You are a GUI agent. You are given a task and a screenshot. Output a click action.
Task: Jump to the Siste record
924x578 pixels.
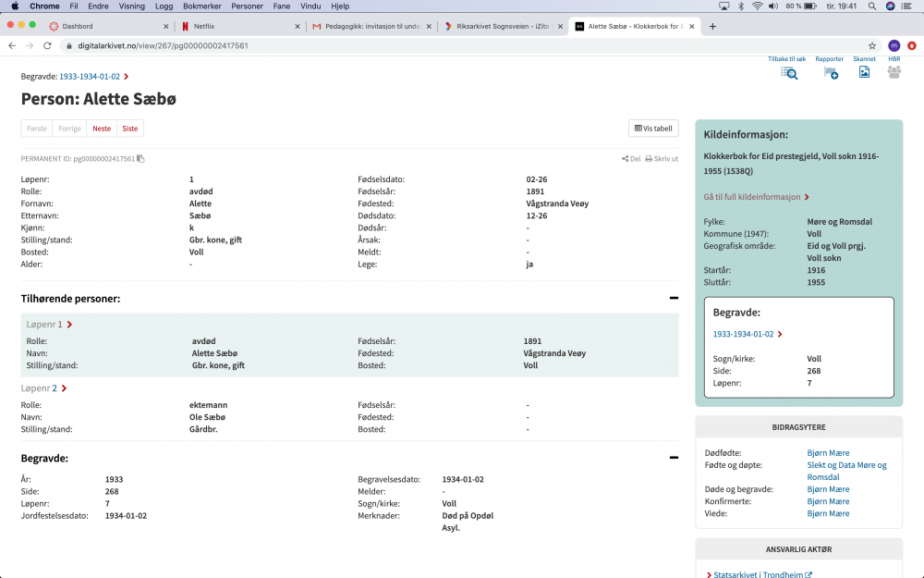click(130, 129)
